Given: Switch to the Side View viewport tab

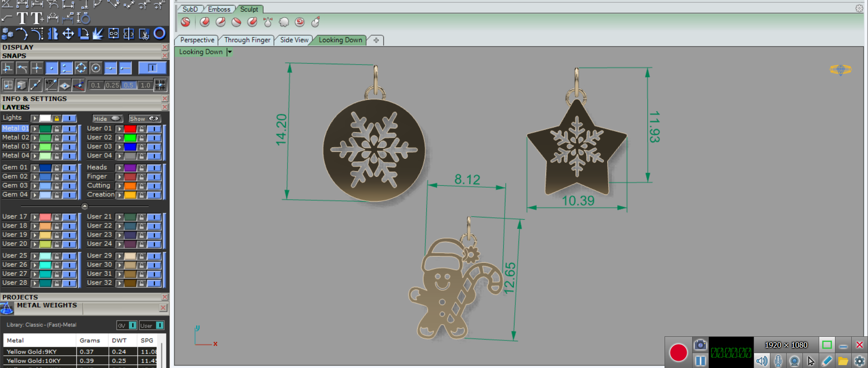Looking at the screenshot, I should (294, 40).
